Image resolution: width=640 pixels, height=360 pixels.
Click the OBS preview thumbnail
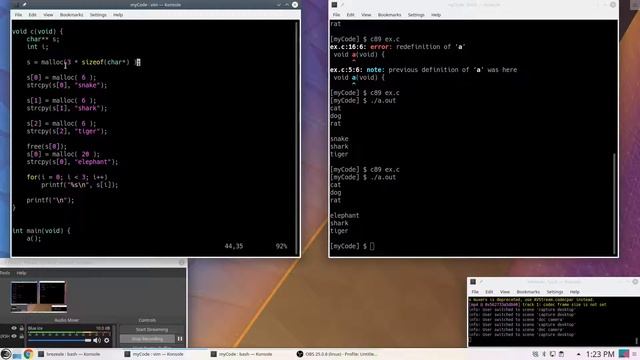(39, 296)
